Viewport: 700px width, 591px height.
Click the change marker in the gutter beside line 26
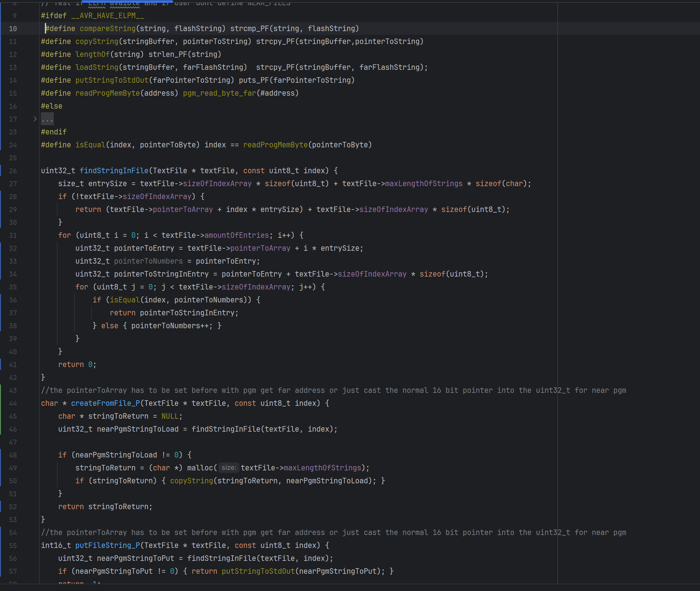point(1,170)
